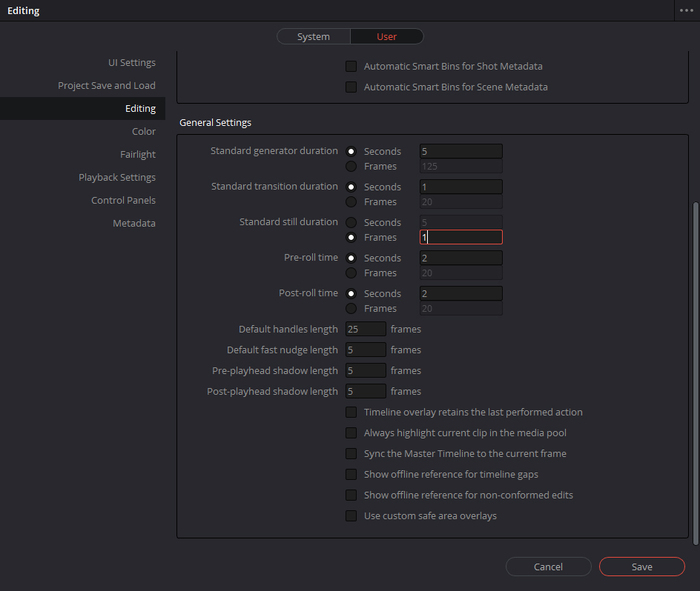Enable Automatic Smart Bins for Scene Metadata

pyautogui.click(x=351, y=87)
